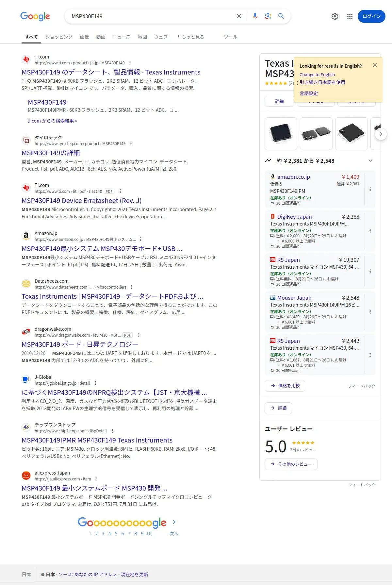The height and width of the screenshot is (585, 392).
Task: Expand the price range ¥2,381 から ¥2,548
Action: point(370,160)
